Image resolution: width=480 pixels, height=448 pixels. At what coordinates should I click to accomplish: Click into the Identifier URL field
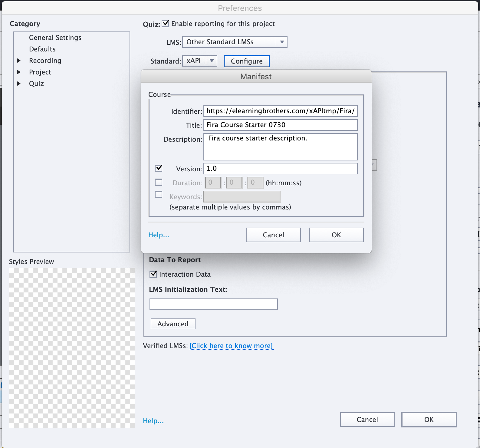(280, 111)
